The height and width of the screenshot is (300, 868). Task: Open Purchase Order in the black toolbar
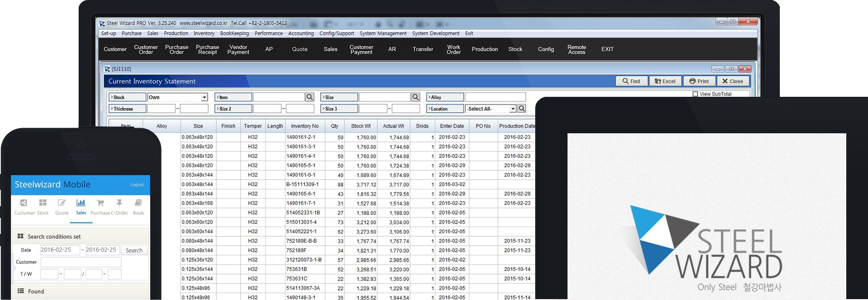coord(177,49)
